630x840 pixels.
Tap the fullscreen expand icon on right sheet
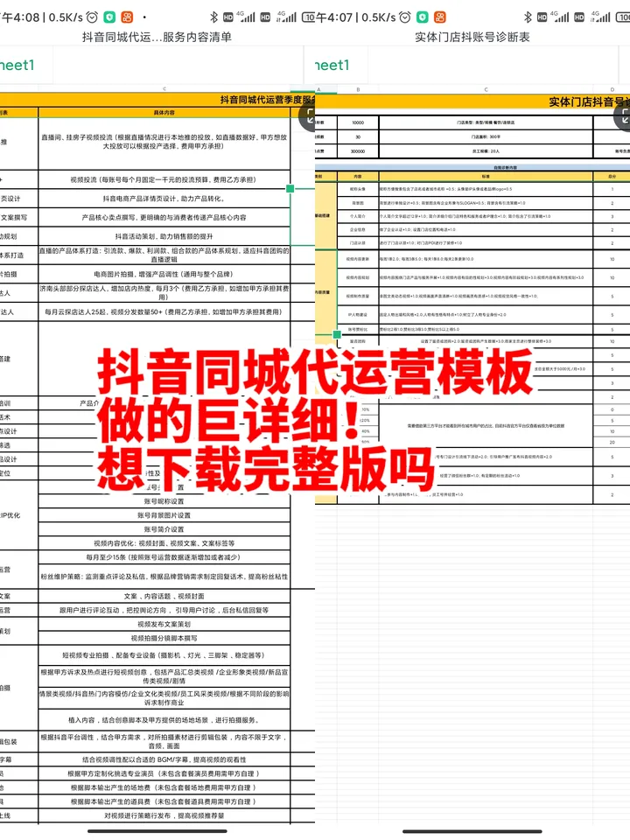pos(623,116)
